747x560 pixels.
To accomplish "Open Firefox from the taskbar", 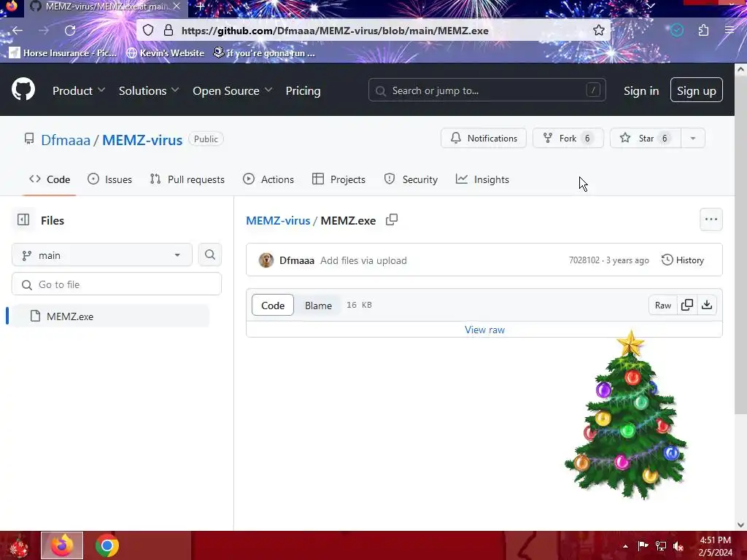I will point(62,545).
